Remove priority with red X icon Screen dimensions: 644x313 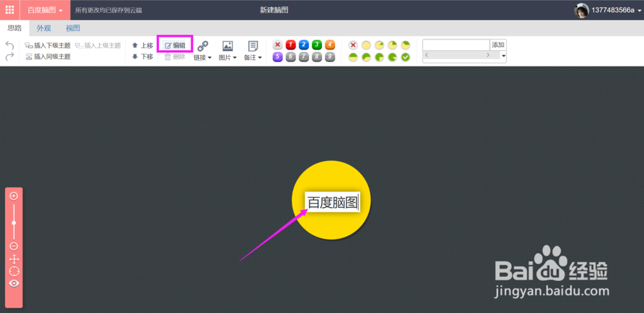click(278, 45)
